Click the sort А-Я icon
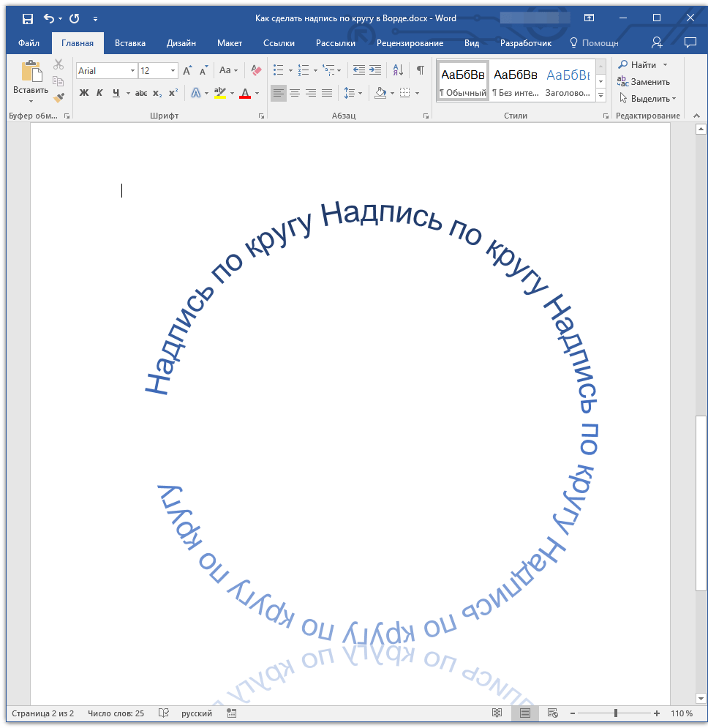The width and height of the screenshot is (708, 728). coord(398,70)
